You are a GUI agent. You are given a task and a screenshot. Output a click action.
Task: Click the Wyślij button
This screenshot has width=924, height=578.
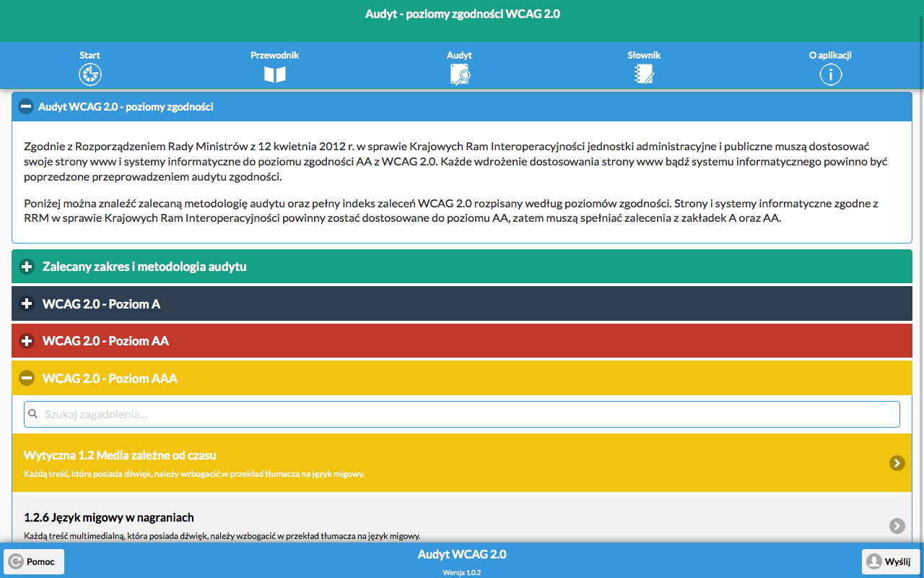pyautogui.click(x=891, y=561)
